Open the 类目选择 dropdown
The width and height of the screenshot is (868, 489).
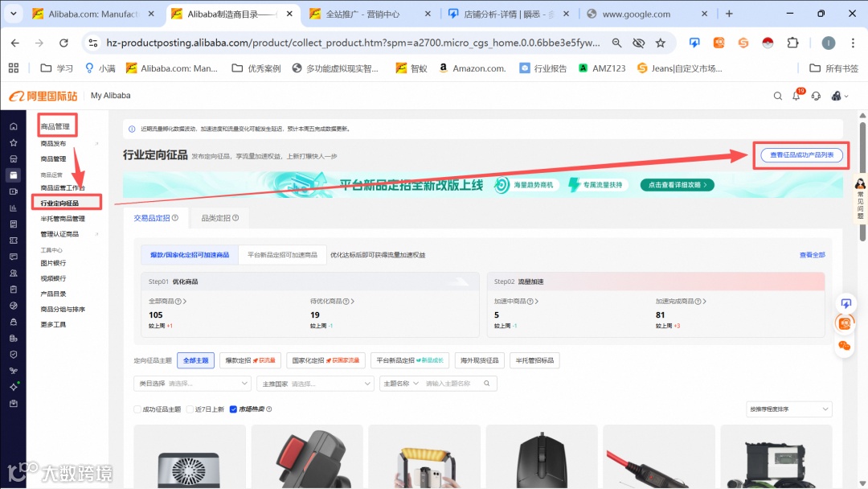(x=193, y=383)
